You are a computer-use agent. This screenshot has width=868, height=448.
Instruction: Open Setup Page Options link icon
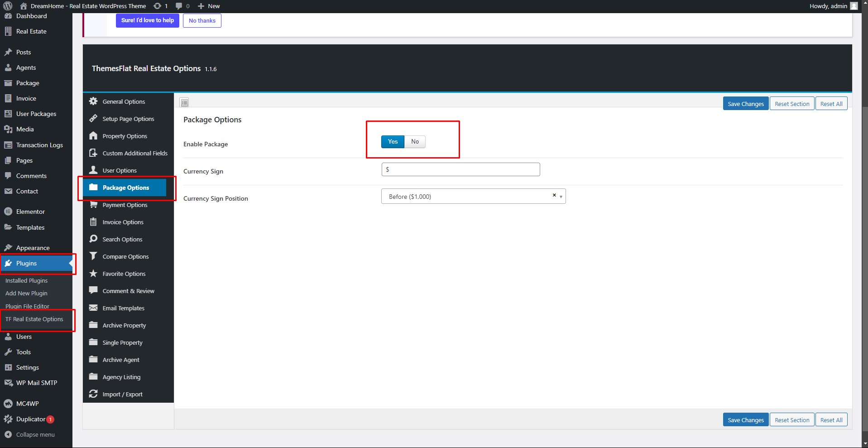pyautogui.click(x=93, y=118)
